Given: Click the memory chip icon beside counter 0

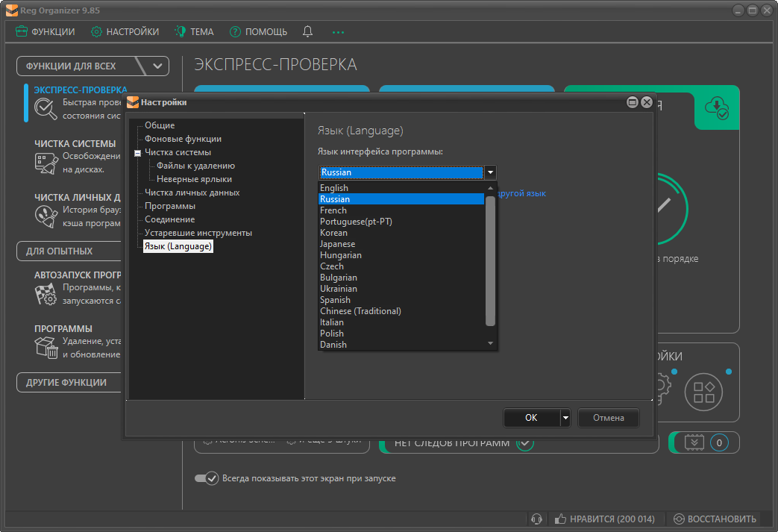Looking at the screenshot, I should (694, 442).
